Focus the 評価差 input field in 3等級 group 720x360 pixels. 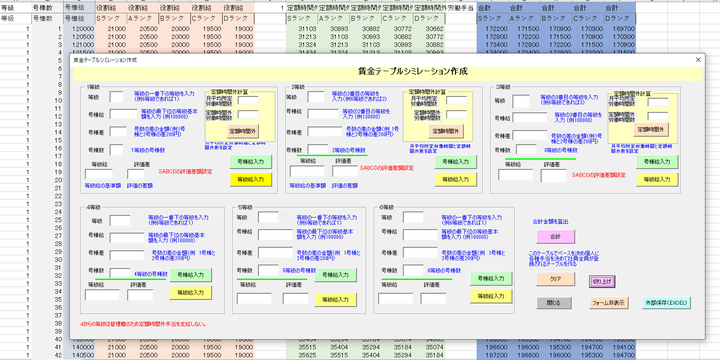553,175
